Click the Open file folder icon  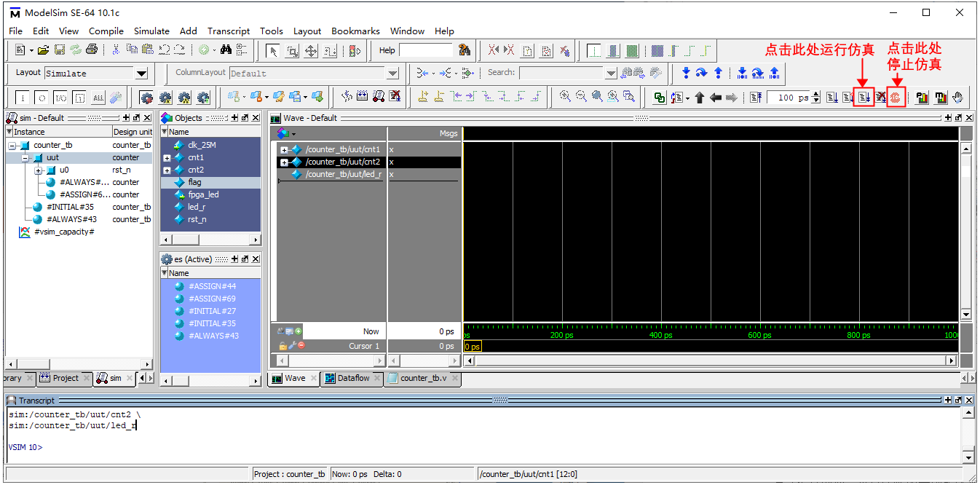[x=43, y=50]
